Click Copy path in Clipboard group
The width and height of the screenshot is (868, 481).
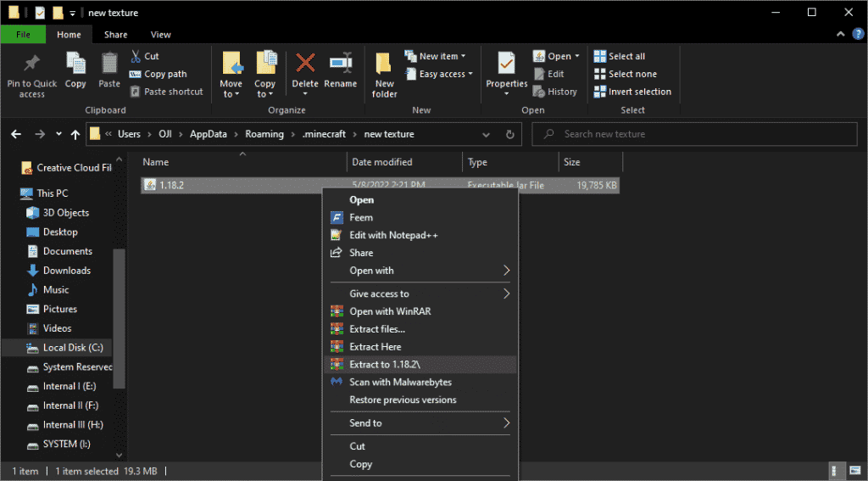pyautogui.click(x=159, y=74)
